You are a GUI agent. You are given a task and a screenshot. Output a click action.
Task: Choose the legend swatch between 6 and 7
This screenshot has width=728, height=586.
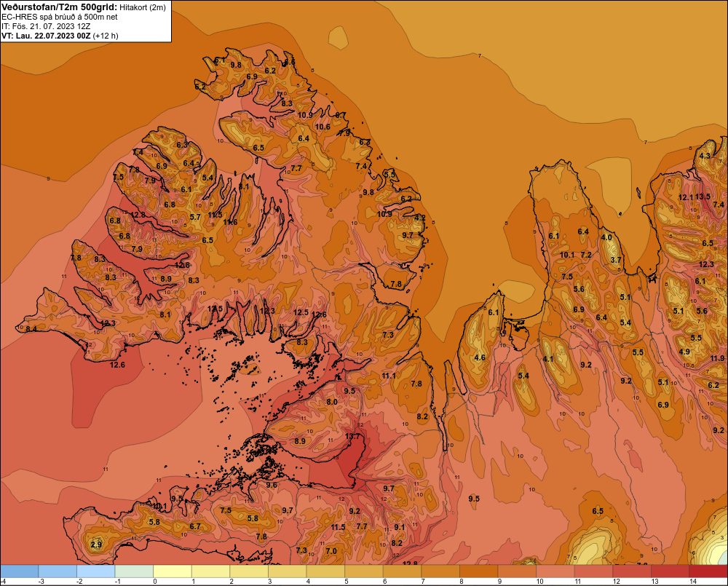pyautogui.click(x=402, y=571)
